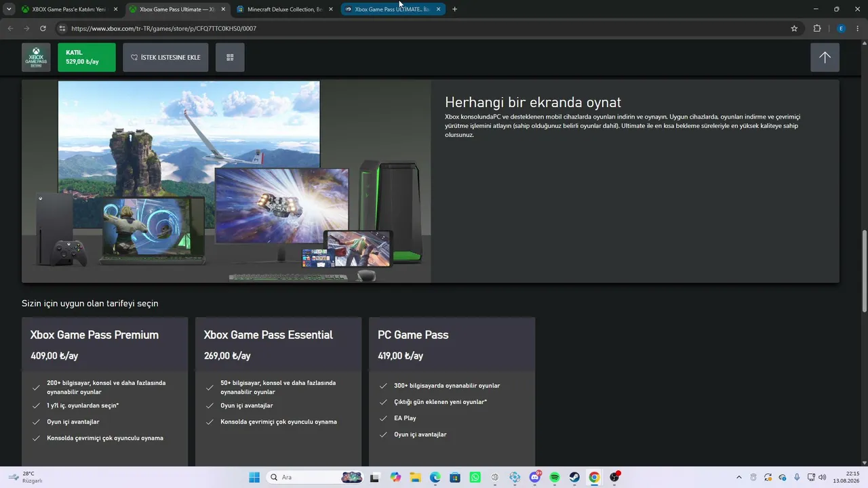Screen dimensions: 868x488
Task: Expand the Chrome tab search dropdown
Action: (9, 9)
